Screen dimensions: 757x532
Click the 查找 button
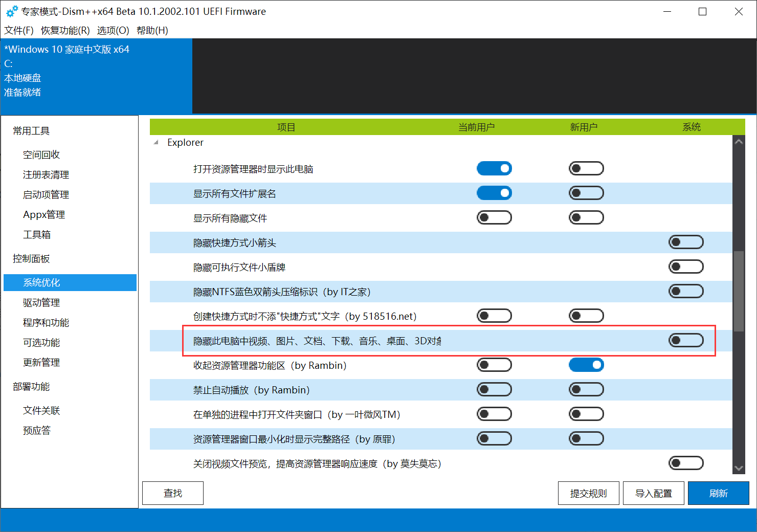tap(172, 493)
